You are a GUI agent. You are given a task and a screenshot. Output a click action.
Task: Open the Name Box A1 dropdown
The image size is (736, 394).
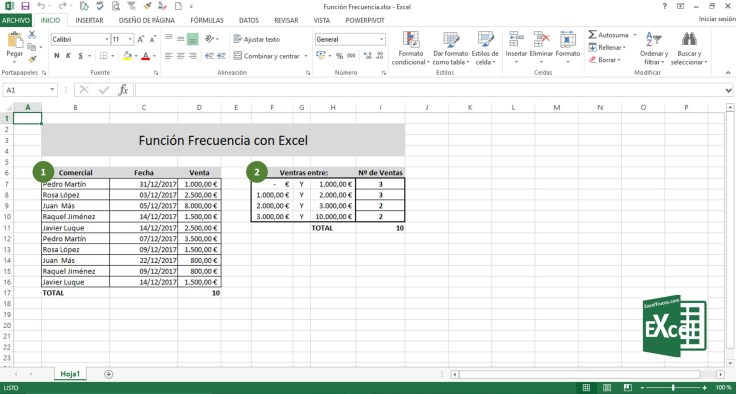[52, 90]
